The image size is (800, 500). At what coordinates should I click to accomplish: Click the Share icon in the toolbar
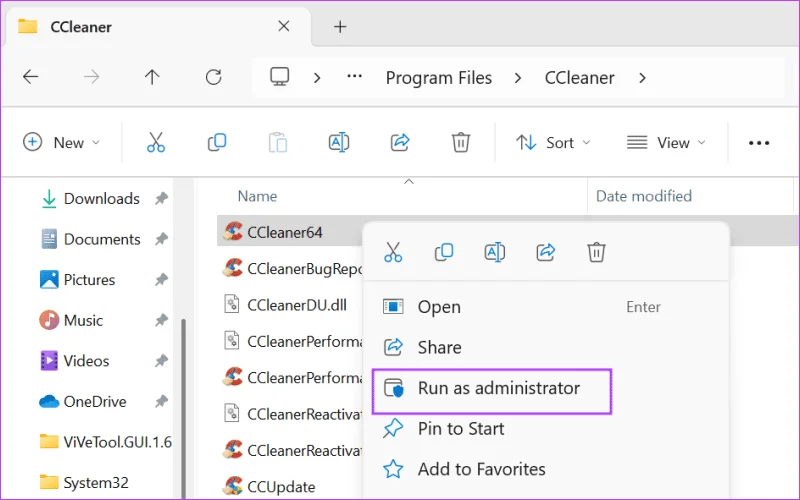(x=400, y=142)
